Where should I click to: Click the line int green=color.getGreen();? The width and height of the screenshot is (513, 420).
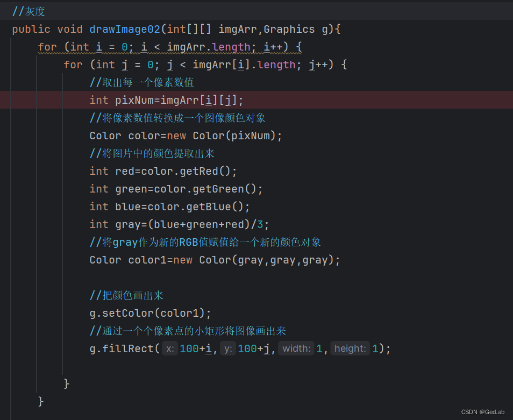pos(176,189)
